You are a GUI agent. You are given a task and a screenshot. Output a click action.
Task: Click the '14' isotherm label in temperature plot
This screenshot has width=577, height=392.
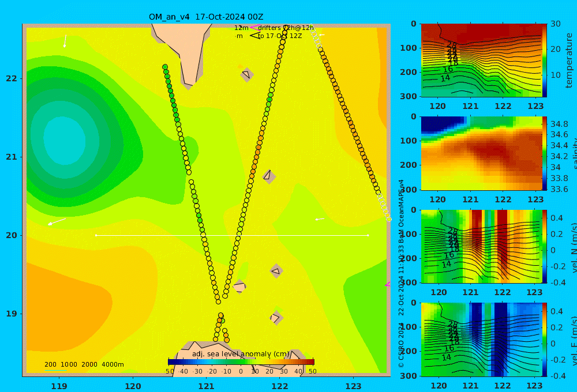click(x=445, y=78)
